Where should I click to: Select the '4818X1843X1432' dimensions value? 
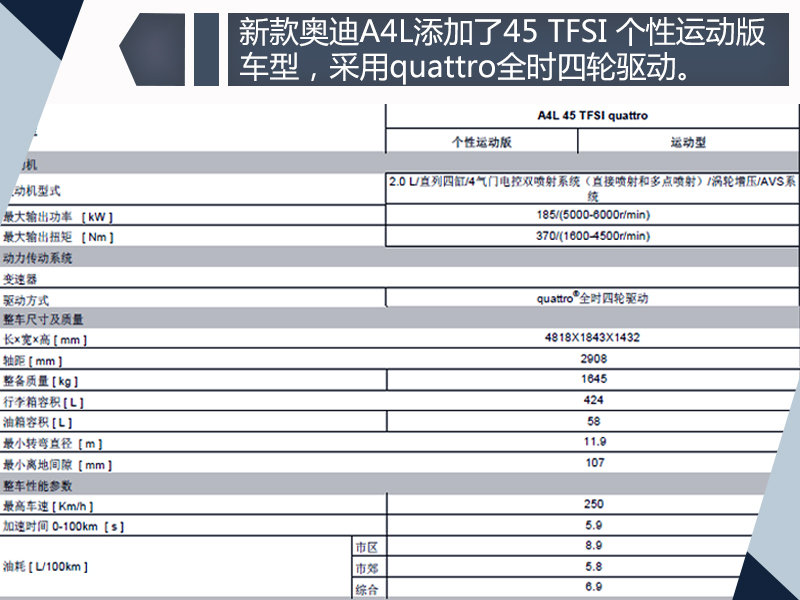pyautogui.click(x=592, y=337)
